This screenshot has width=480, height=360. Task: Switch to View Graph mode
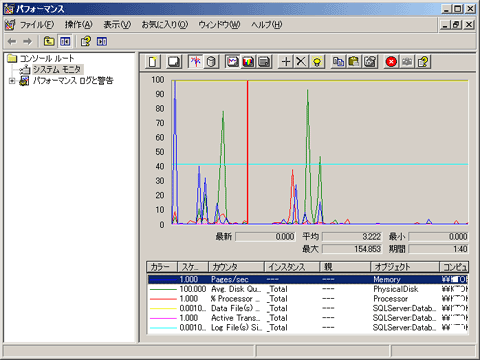click(x=233, y=62)
